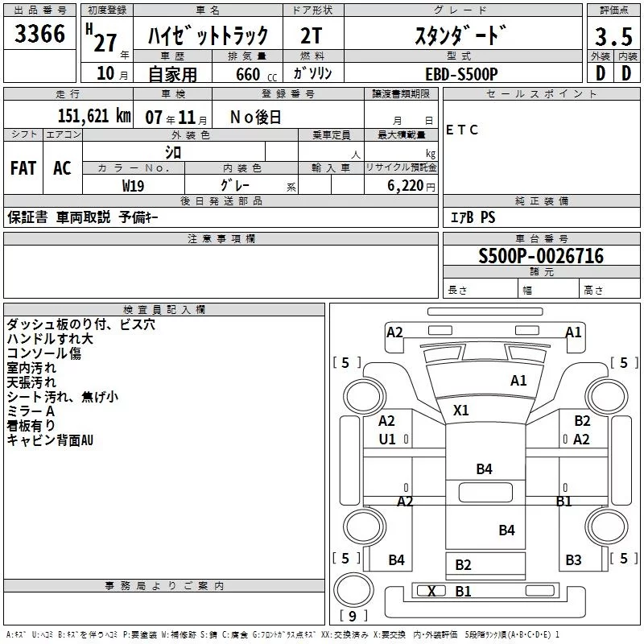Click inspector note 室内汚れ
The width and height of the screenshot is (644, 644).
[31, 368]
